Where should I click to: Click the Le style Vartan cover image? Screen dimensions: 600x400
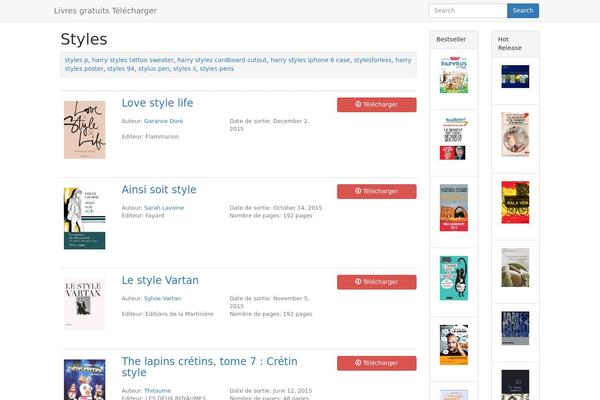tap(85, 304)
